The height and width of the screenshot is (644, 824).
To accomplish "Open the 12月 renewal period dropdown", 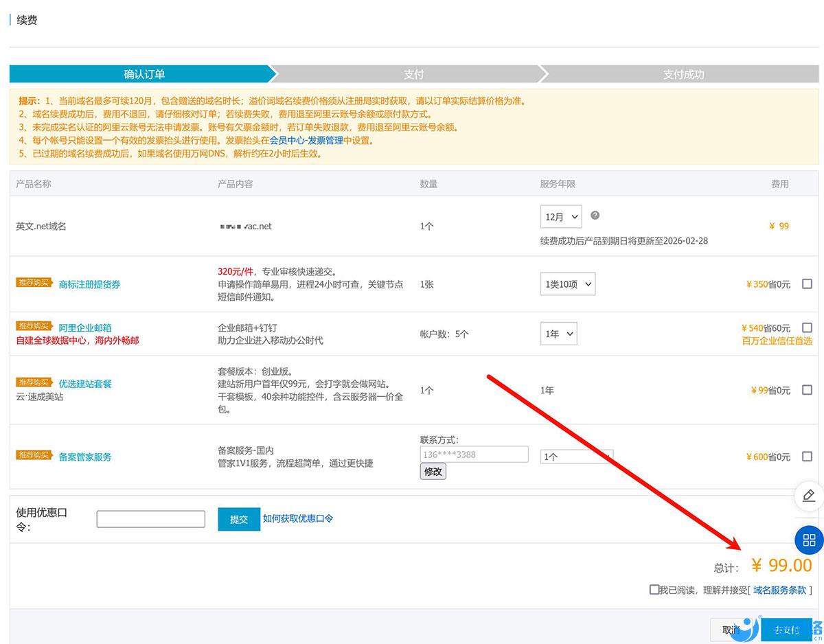I will [x=561, y=217].
